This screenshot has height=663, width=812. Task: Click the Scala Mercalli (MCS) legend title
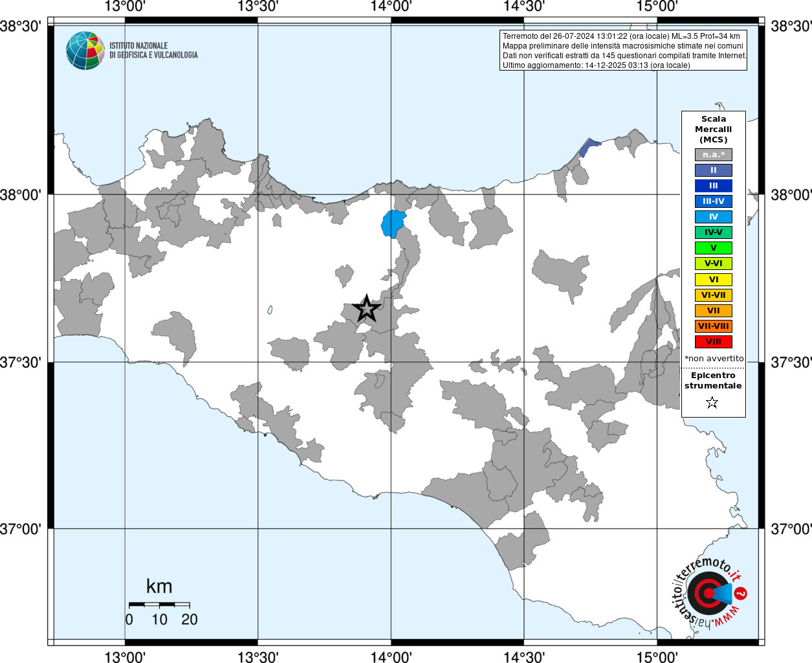[713, 129]
